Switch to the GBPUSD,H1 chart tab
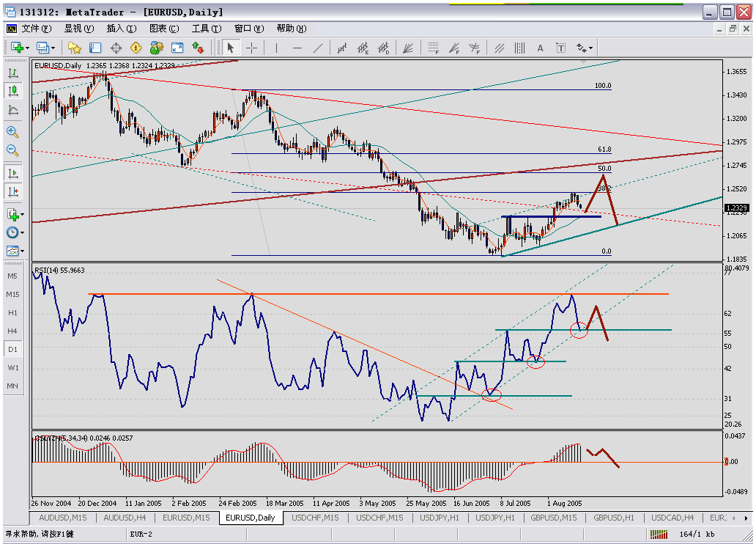The width and height of the screenshot is (756, 544). click(614, 518)
